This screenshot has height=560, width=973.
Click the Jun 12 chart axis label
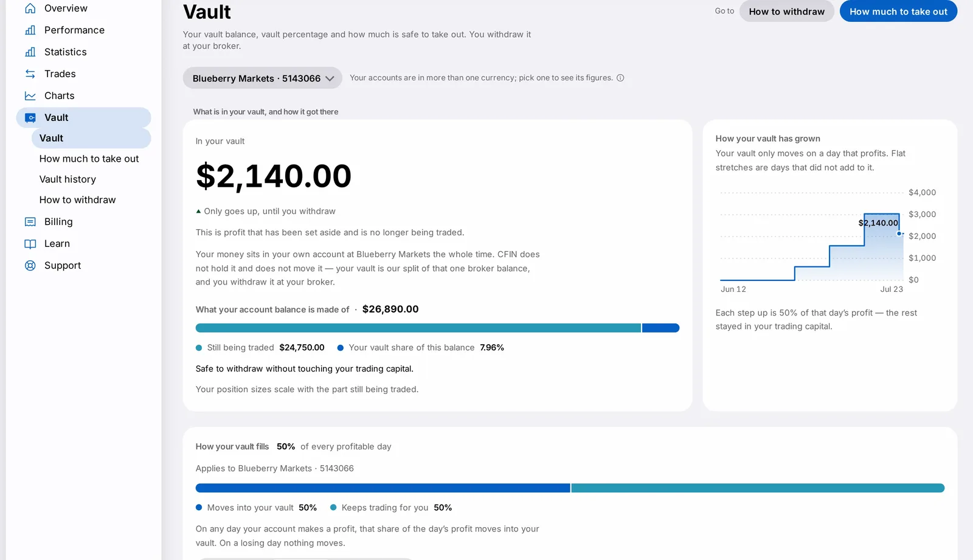click(x=733, y=289)
